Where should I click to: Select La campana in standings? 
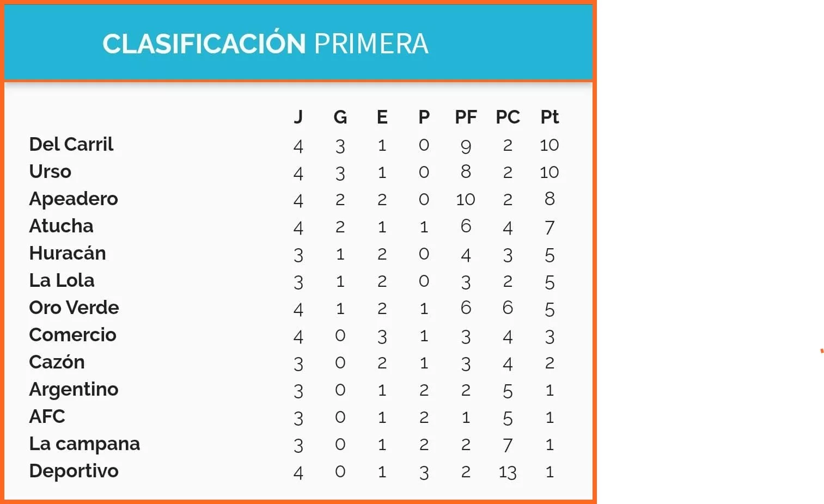click(84, 444)
